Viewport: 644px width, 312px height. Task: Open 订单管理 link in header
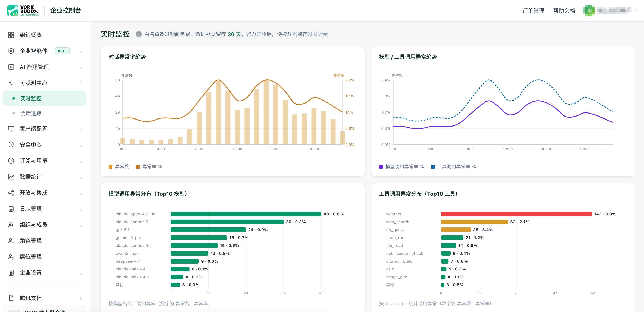tap(533, 10)
